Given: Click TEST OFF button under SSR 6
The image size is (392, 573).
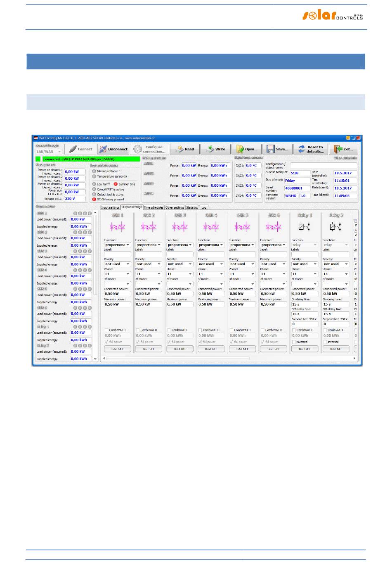Looking at the screenshot, I should (x=274, y=349).
